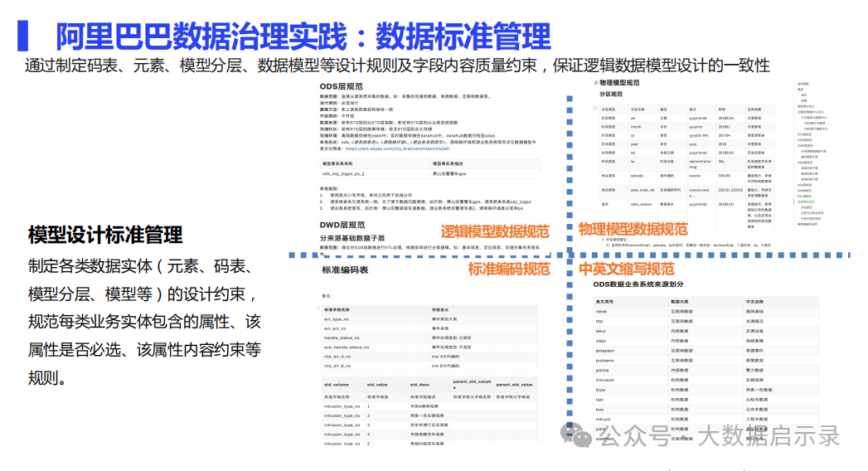Click the link_dir_4_no field row
Screen dimensions: 868x471
pyautogui.click(x=429, y=357)
